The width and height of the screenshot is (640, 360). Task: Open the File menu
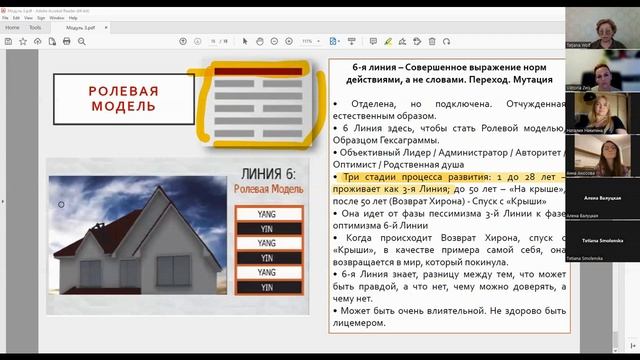[x=5, y=18]
